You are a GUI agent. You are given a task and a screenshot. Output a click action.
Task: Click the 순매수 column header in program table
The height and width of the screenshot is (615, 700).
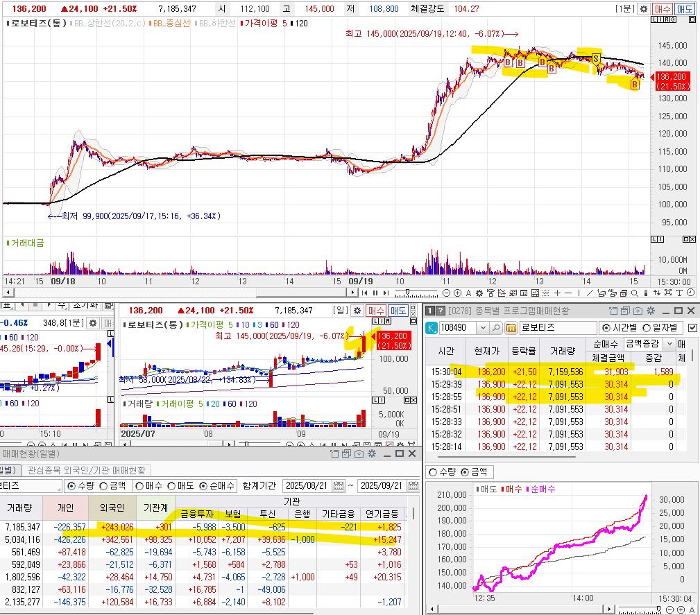606,344
